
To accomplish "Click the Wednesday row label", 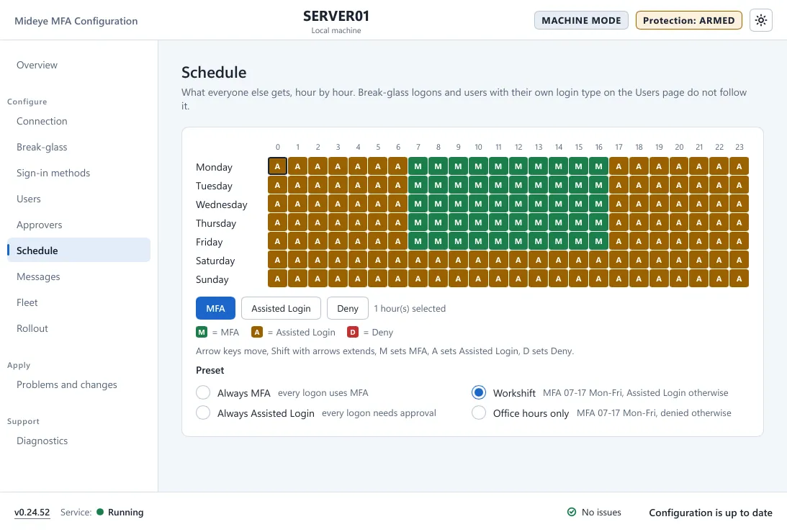I will [x=221, y=204].
